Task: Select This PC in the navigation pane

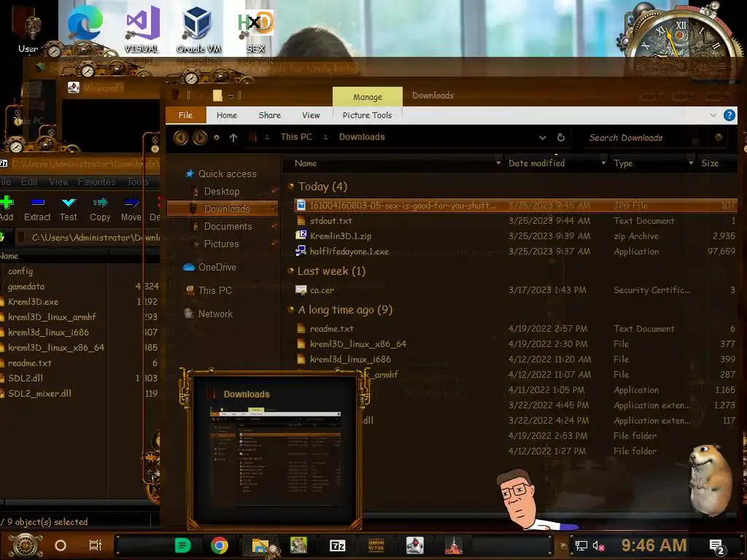Action: [208, 290]
